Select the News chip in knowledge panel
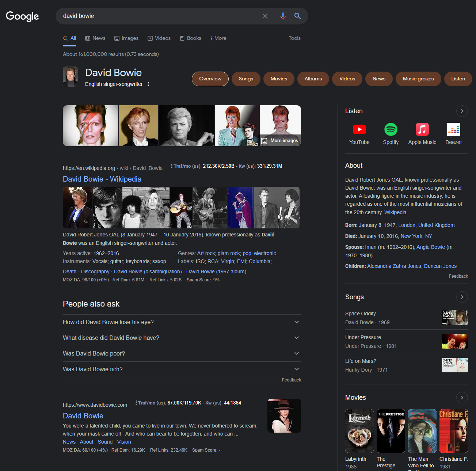Viewport: 476px width, 471px height. point(379,79)
